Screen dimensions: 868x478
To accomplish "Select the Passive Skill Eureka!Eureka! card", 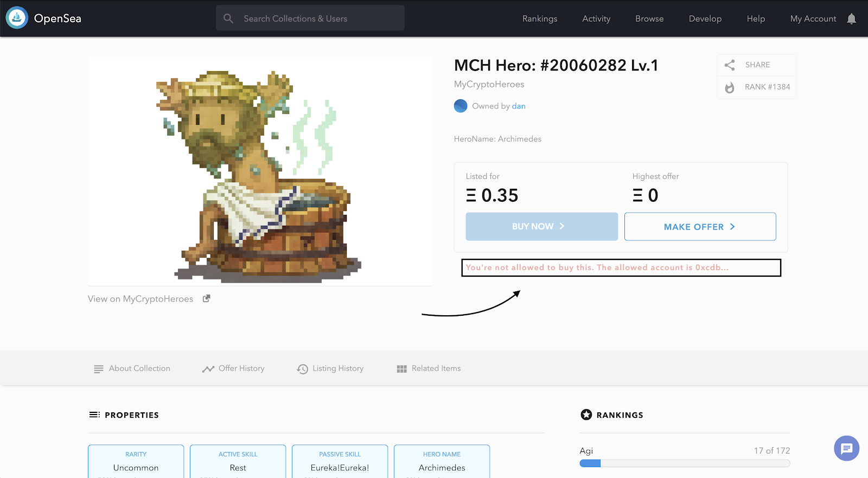I will [340, 461].
